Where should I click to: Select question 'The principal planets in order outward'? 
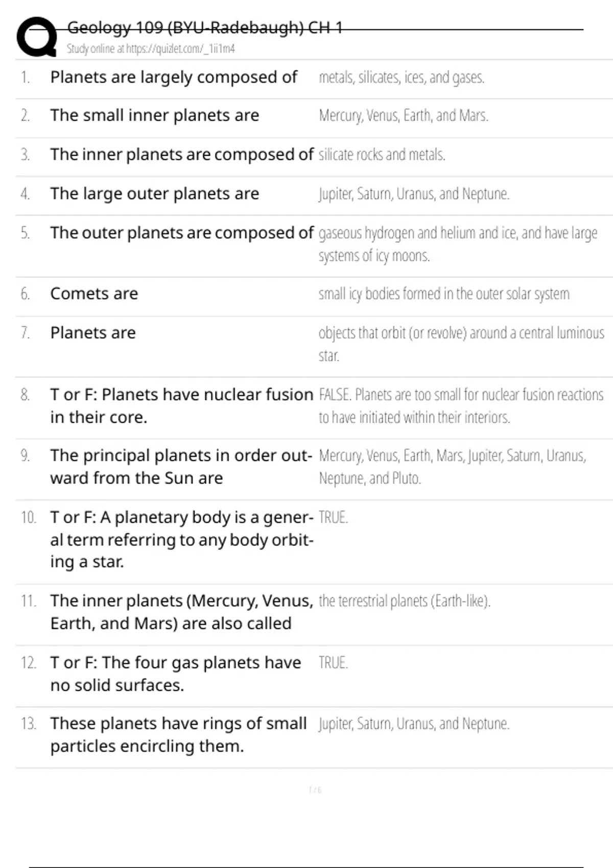click(181, 467)
